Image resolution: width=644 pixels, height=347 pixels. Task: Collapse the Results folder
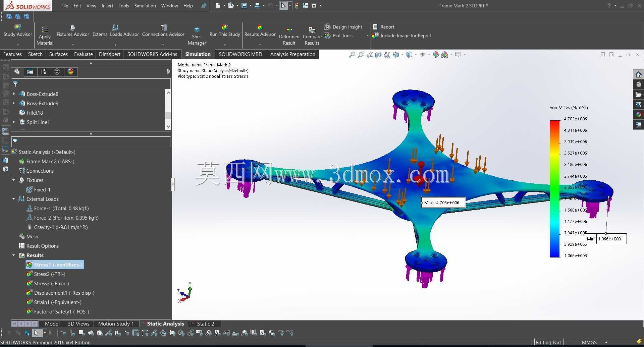click(x=14, y=255)
